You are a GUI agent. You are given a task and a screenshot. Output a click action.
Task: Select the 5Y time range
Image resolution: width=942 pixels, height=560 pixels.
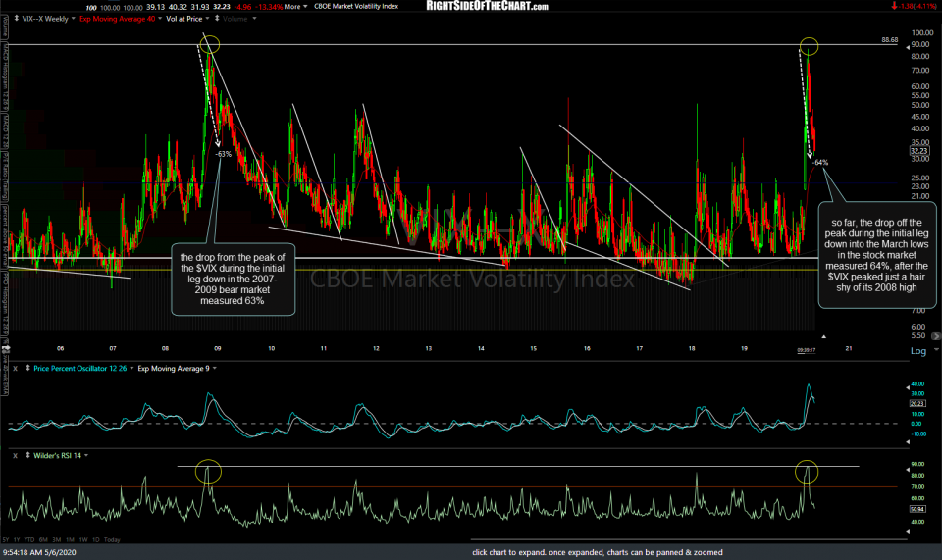pos(6,539)
